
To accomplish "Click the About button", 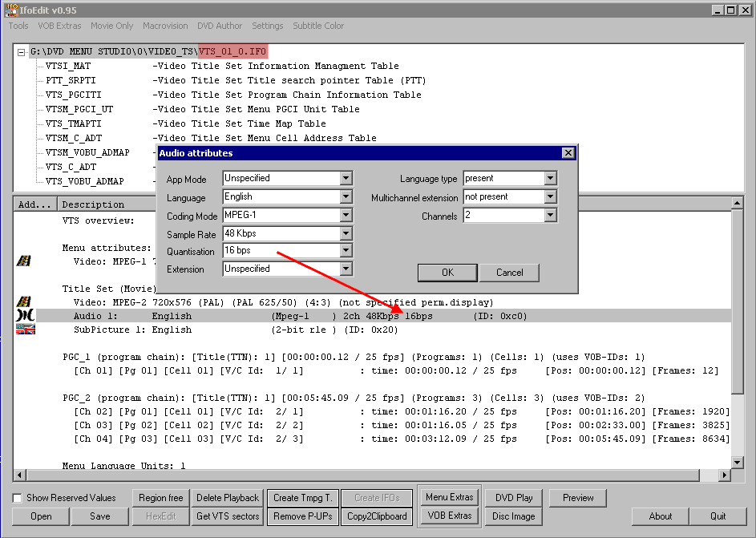I will (x=660, y=516).
